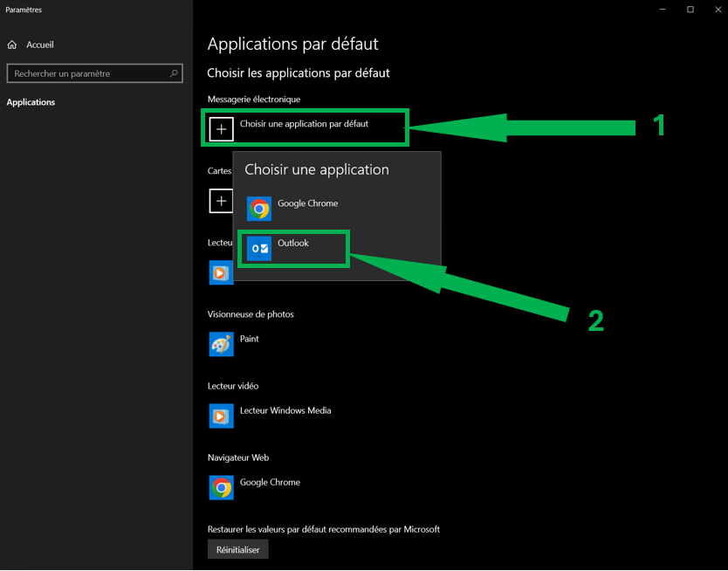Click Chrome icon under Navigateur Web
The width and height of the screenshot is (728, 571).
[222, 487]
